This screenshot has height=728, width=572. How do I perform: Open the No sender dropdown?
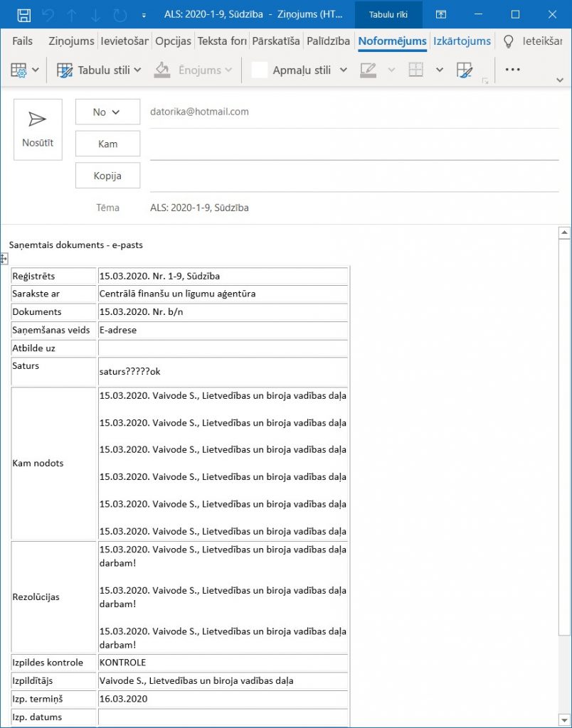tap(107, 112)
